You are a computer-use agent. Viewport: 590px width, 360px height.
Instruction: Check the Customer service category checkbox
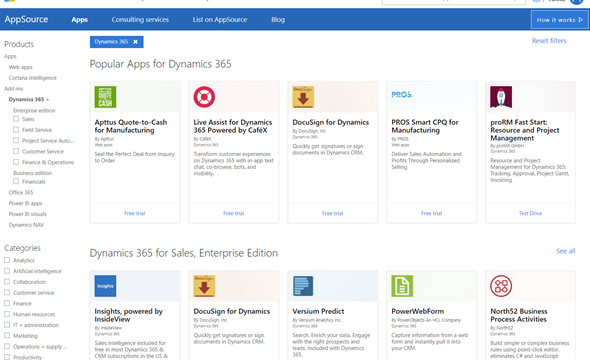click(7, 292)
